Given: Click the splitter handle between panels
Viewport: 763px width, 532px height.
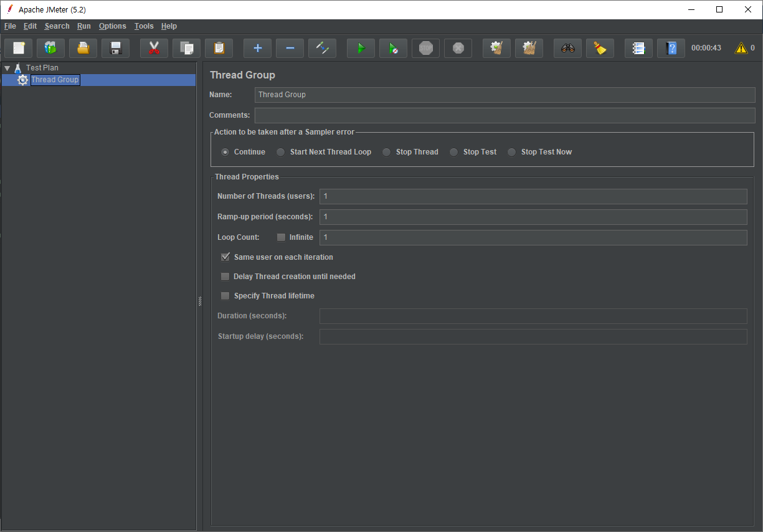Looking at the screenshot, I should click(x=200, y=301).
